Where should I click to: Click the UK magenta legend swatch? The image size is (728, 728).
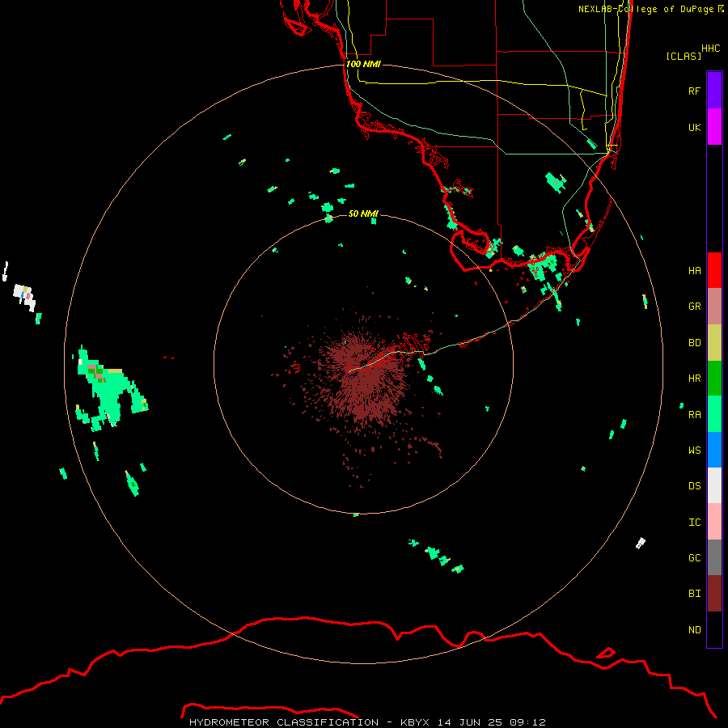pyautogui.click(x=714, y=127)
